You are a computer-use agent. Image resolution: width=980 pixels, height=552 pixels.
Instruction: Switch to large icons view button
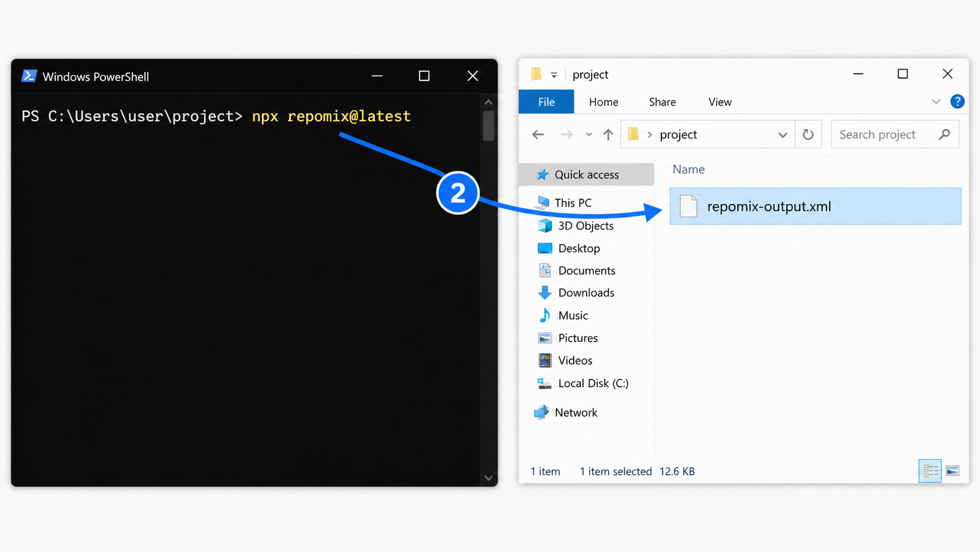click(952, 471)
